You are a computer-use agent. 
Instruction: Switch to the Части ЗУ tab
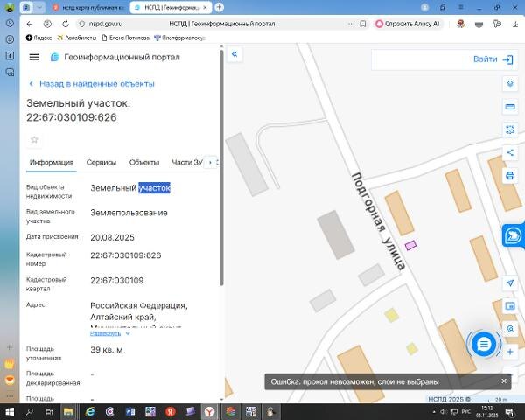click(x=187, y=163)
